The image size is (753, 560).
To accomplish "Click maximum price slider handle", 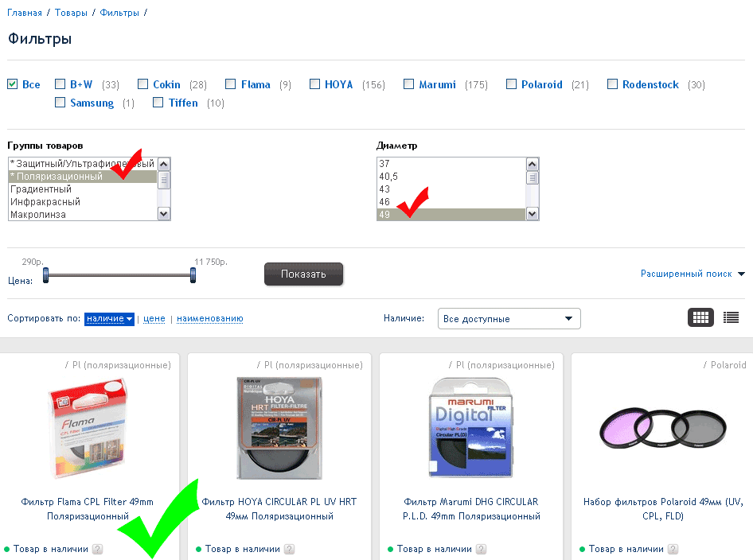I will click(x=193, y=275).
